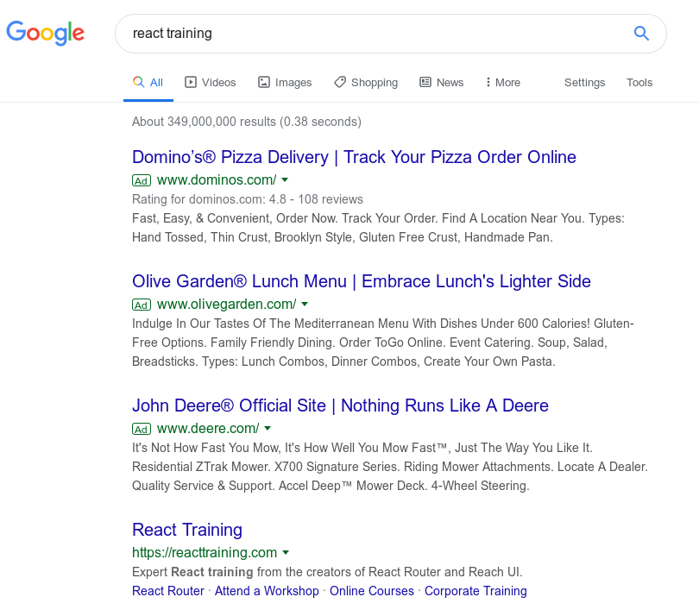Click the Attend a Workshop sitelink
The width and height of the screenshot is (699, 616).
click(267, 591)
